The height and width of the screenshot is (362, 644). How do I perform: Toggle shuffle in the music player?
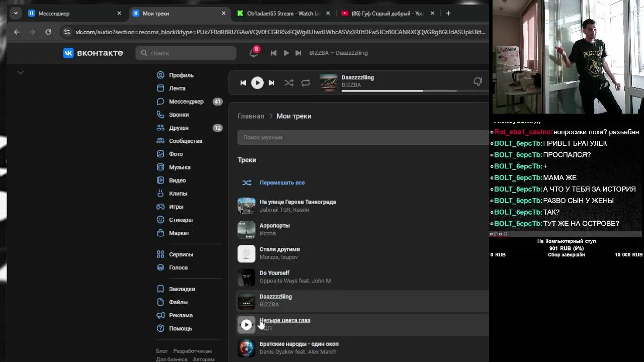coord(289,82)
